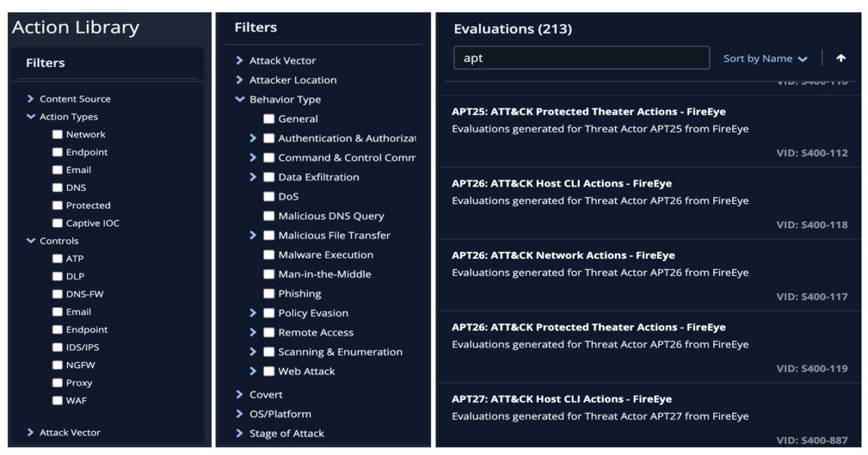Expand the Stage of Attack filter
Screen dimensions: 868x455
[240, 433]
